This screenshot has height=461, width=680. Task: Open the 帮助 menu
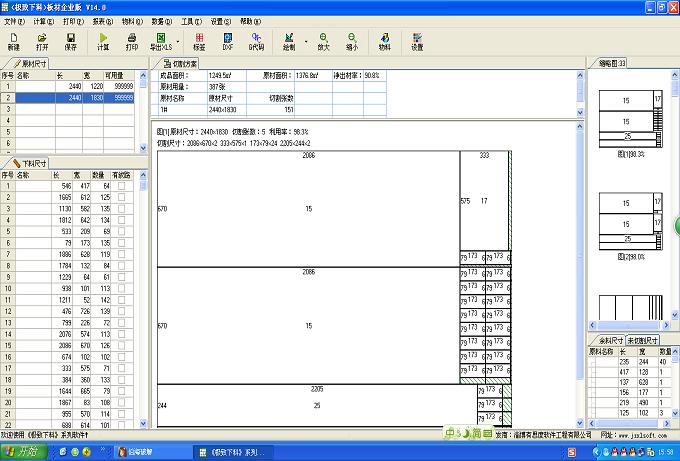[x=250, y=21]
